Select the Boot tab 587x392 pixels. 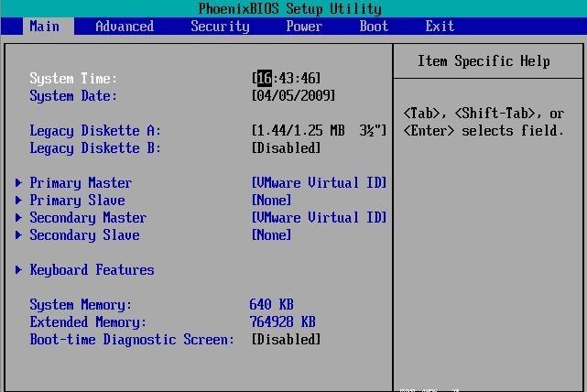click(x=374, y=27)
